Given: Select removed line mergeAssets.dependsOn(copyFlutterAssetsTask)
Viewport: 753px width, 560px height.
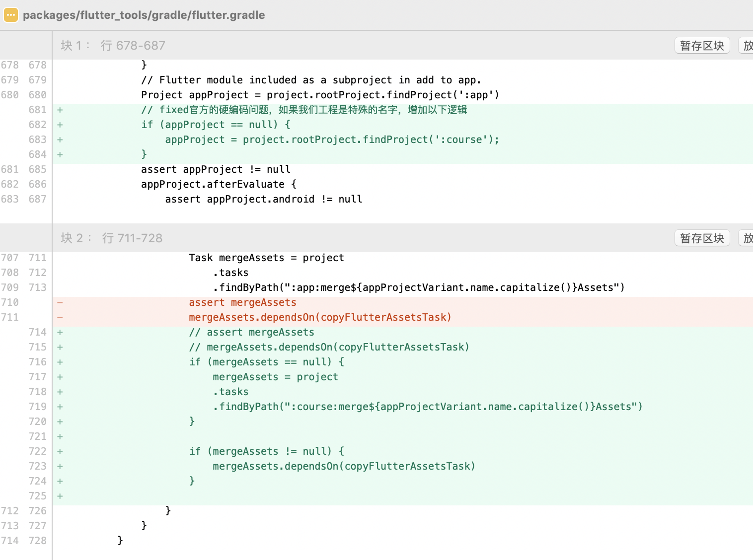Looking at the screenshot, I should (320, 317).
